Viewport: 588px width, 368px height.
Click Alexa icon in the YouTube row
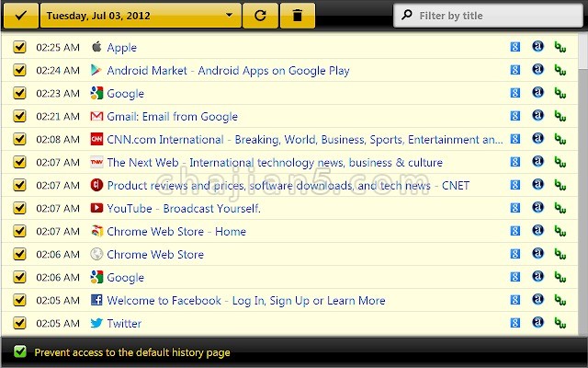pyautogui.click(x=537, y=208)
